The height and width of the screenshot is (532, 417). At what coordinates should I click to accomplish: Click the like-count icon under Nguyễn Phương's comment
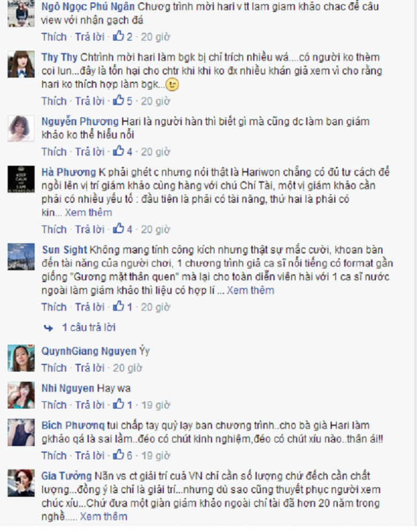coord(118,150)
